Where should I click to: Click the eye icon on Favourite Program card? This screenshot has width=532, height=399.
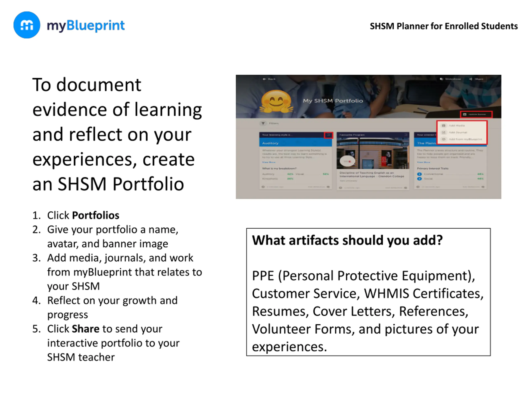click(341, 188)
